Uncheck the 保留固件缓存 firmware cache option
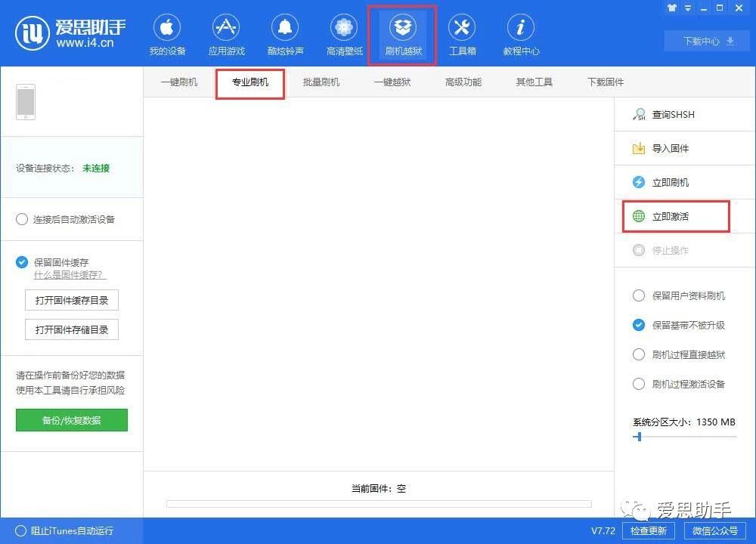Image resolution: width=756 pixels, height=544 pixels. click(21, 262)
